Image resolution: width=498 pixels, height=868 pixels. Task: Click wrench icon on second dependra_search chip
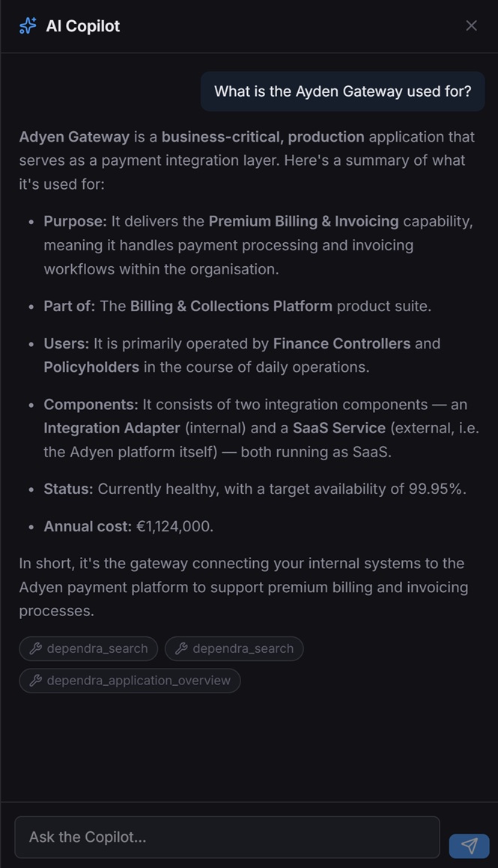(x=181, y=648)
